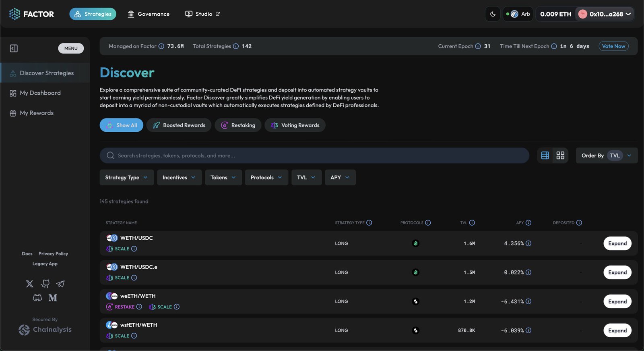This screenshot has height=351, width=644.
Task: Open the GitHub social icon
Action: (45, 284)
